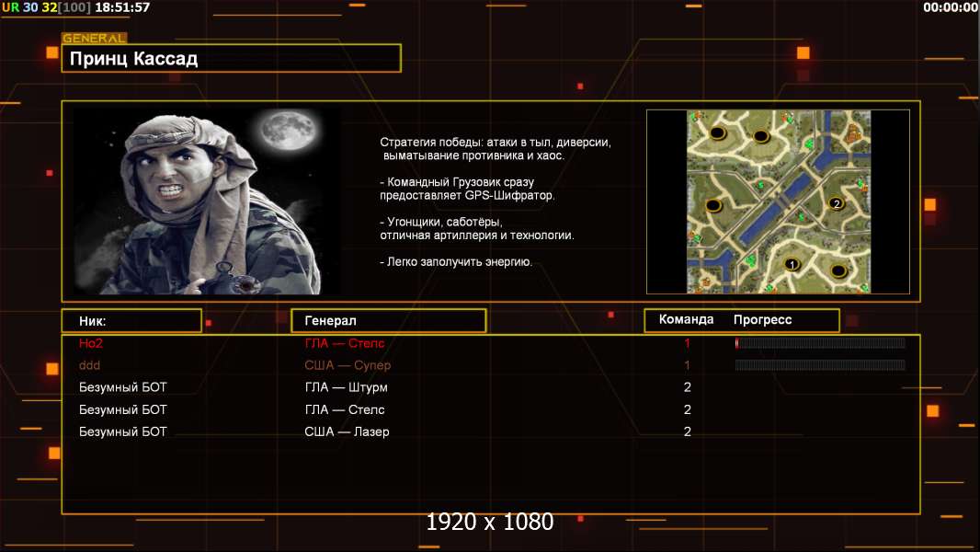Click the 'Принц Кассад' title field
Screen dimensions: 980x552
tap(232, 58)
